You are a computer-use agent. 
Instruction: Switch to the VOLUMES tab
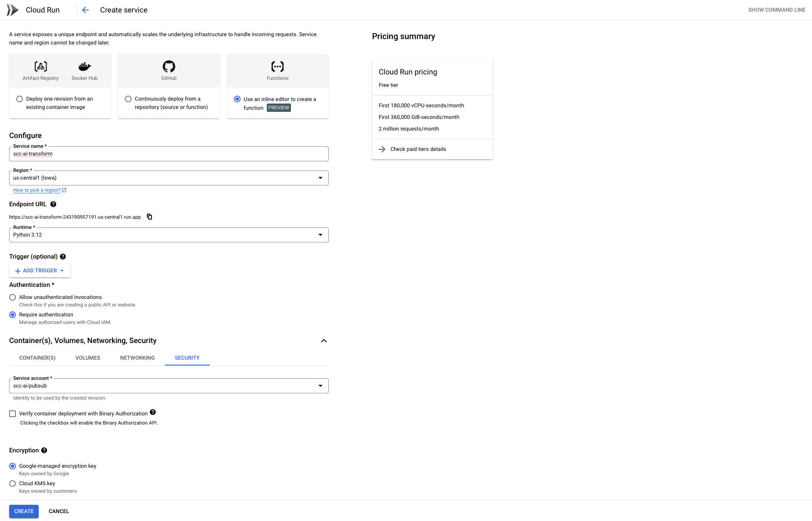point(88,358)
